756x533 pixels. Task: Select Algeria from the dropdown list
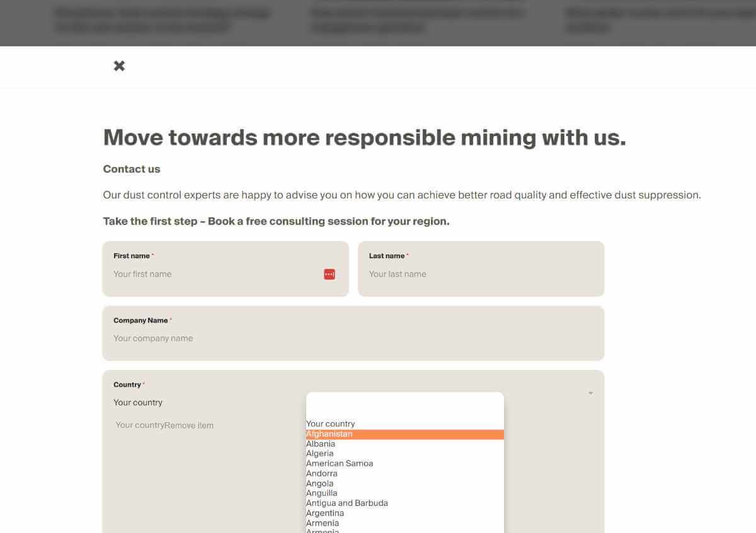point(320,454)
